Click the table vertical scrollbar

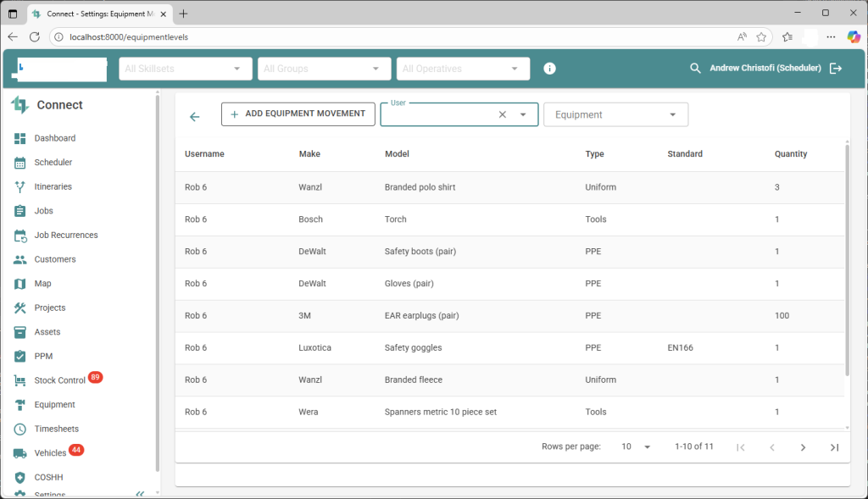(847, 260)
